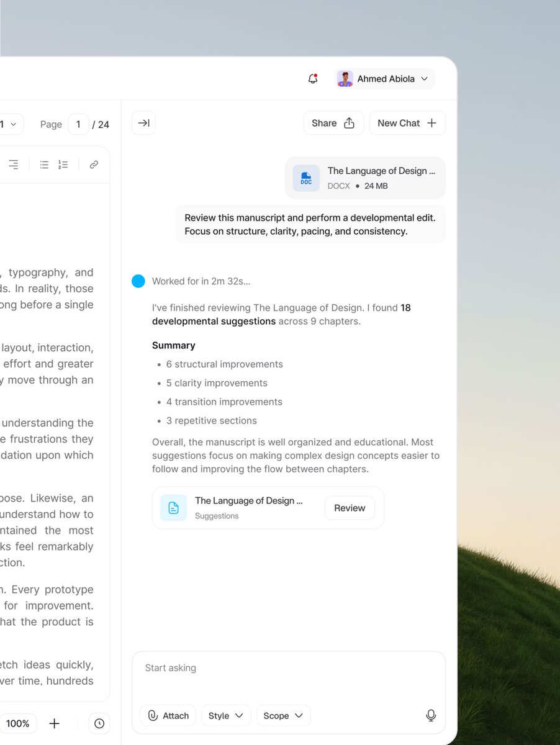
Task: Click the "/ 24" total pages text
Action: (101, 124)
